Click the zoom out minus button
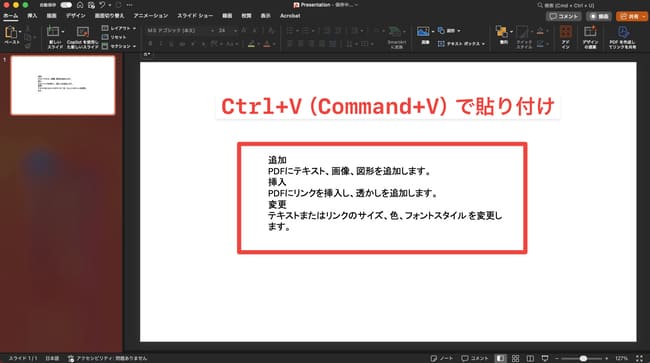 pos(557,358)
